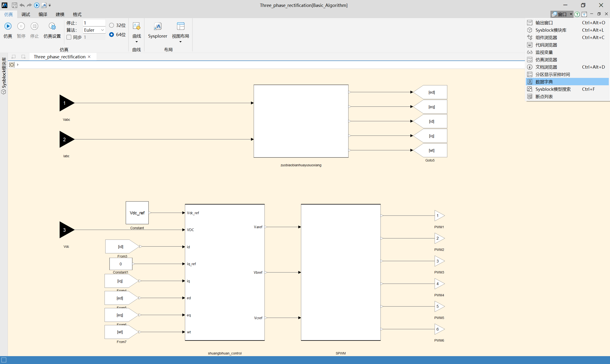Click the undo arrow in title bar
610x364 pixels.
pyautogui.click(x=22, y=5)
